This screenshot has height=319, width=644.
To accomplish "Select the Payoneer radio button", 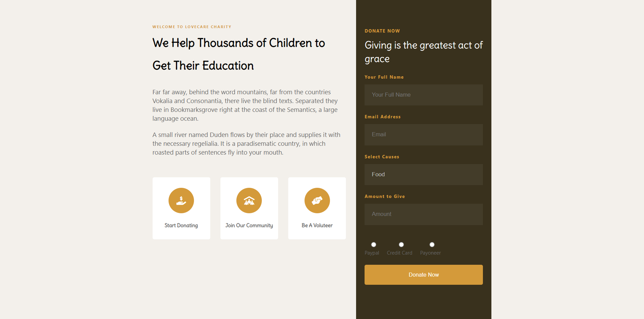I will click(432, 244).
